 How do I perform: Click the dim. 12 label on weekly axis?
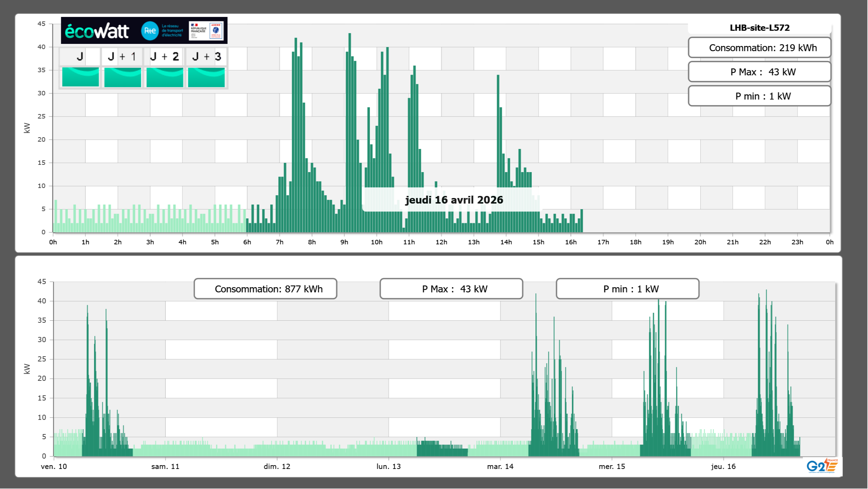coord(277,467)
